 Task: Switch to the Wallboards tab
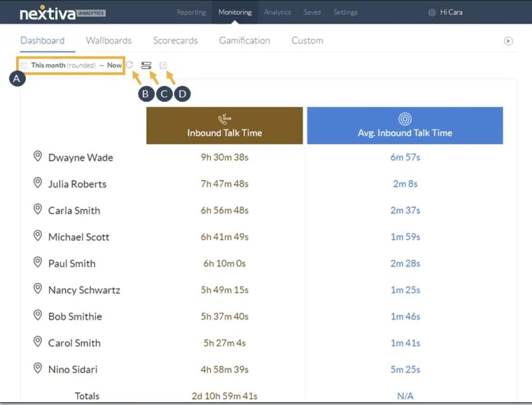click(x=109, y=40)
